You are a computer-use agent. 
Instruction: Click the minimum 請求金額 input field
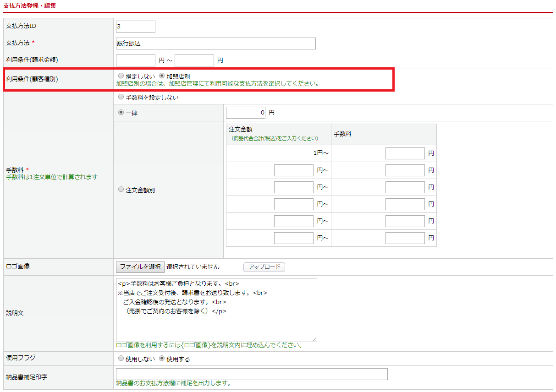tap(136, 60)
